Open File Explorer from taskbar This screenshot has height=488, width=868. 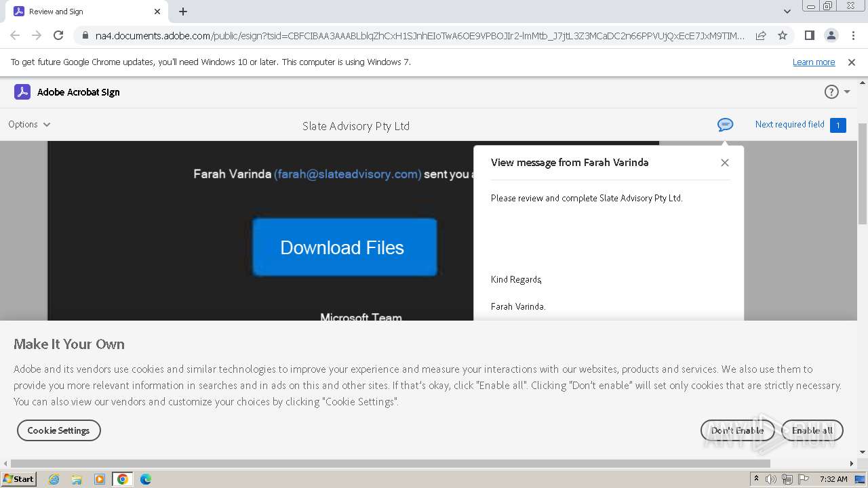(77, 479)
